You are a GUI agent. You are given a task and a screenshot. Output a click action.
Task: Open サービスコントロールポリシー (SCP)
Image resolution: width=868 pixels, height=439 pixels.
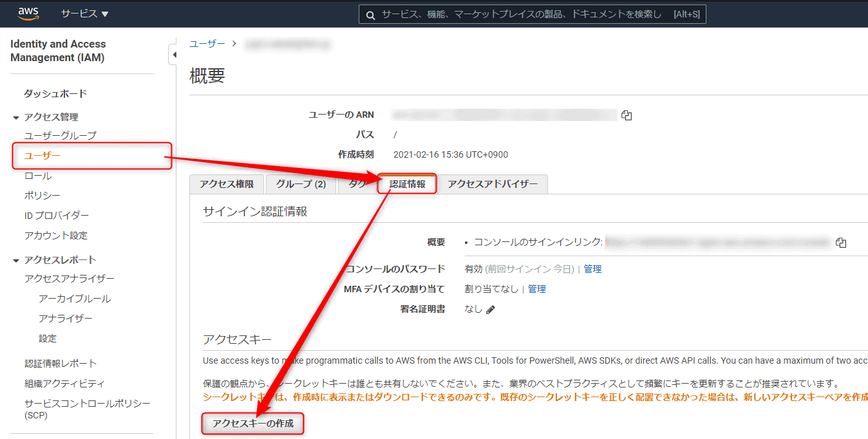pos(88,409)
